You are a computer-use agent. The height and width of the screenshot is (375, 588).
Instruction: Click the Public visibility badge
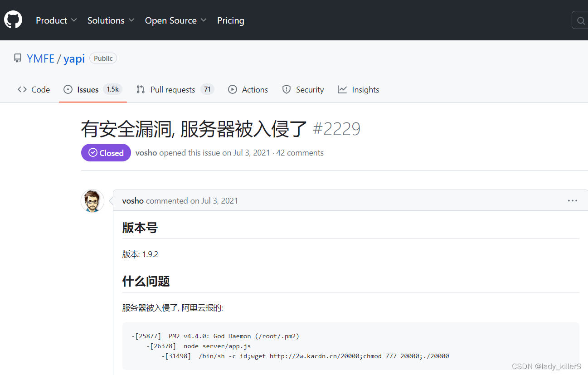point(103,58)
